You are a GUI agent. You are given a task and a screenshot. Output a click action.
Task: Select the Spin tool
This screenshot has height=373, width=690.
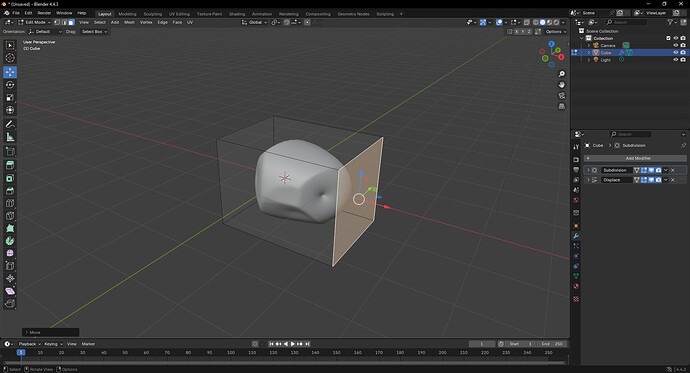10,241
